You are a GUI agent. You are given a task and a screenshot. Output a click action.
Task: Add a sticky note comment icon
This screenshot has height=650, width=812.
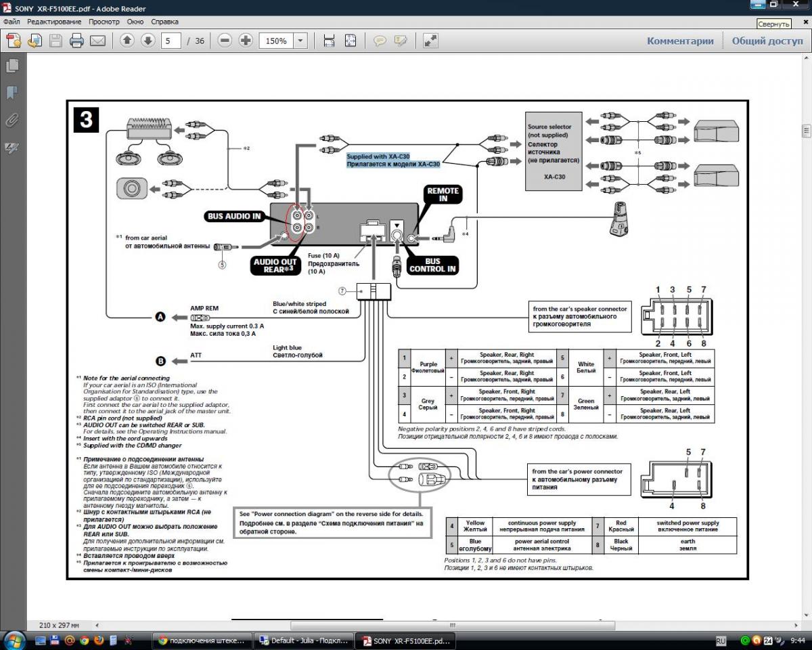tap(380, 41)
